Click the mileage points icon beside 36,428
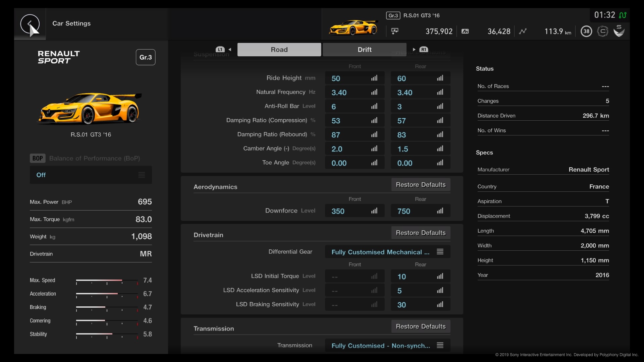 [465, 31]
